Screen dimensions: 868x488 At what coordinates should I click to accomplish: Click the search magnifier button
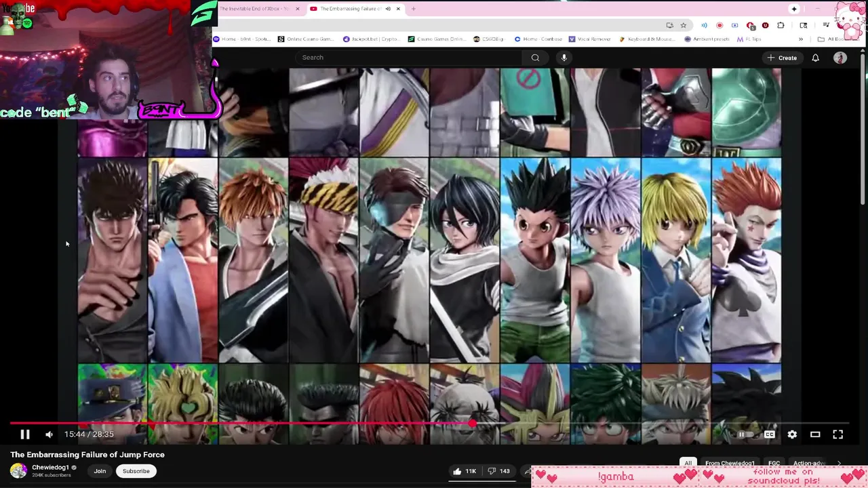[x=535, y=58]
